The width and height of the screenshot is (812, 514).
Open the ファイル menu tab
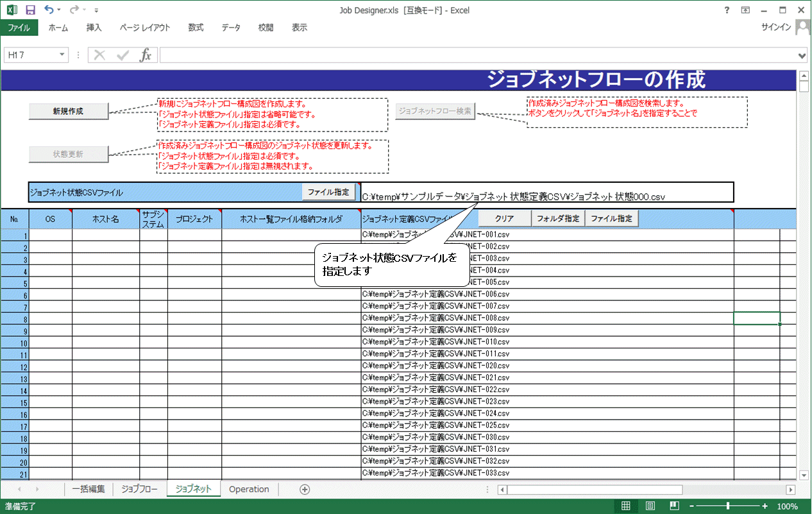[x=19, y=28]
